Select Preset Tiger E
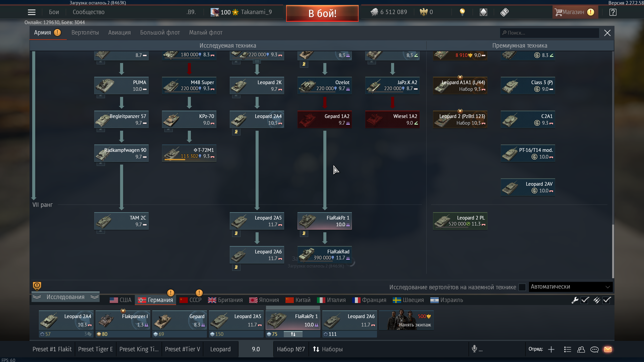Screen dimensions: 644x362 click(x=96, y=349)
